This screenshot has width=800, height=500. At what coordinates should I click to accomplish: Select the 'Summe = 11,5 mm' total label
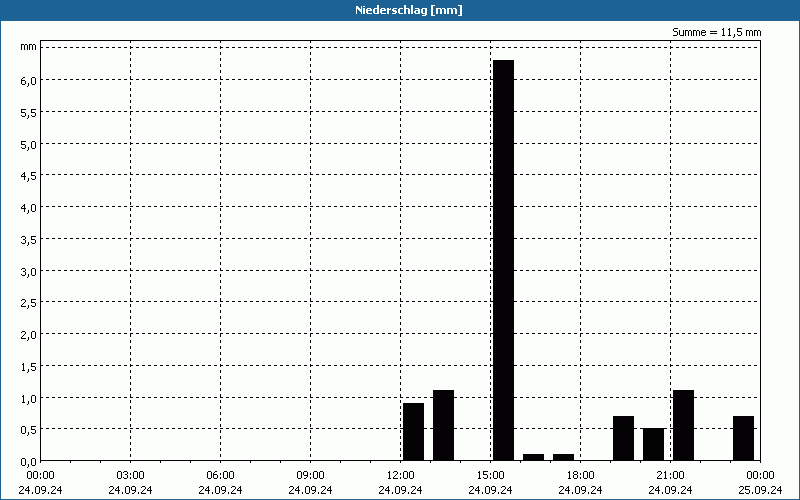716,32
